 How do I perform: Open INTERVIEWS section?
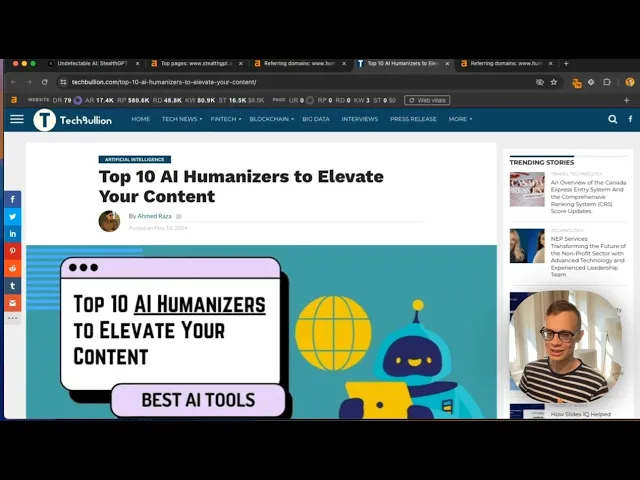360,119
